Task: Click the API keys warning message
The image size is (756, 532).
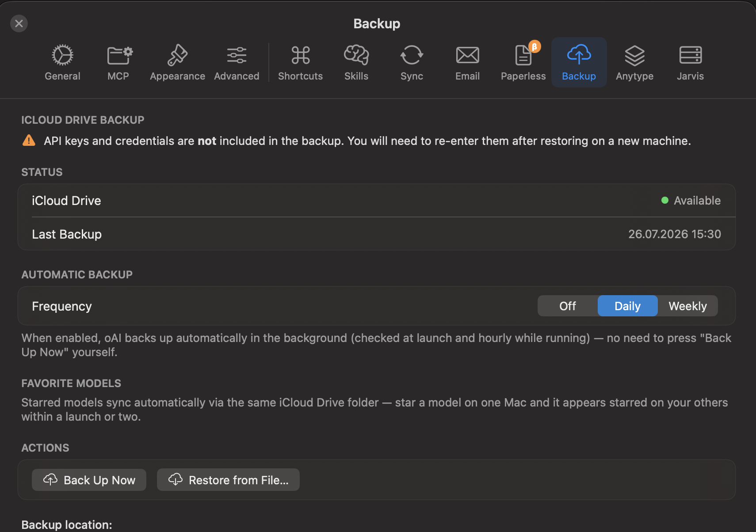Action: 367,141
